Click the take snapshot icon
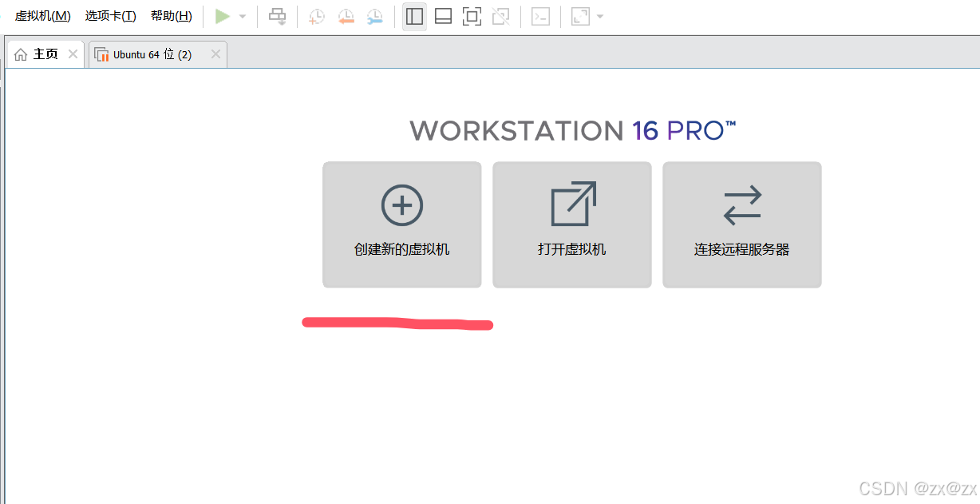This screenshot has height=504, width=980. [317, 17]
